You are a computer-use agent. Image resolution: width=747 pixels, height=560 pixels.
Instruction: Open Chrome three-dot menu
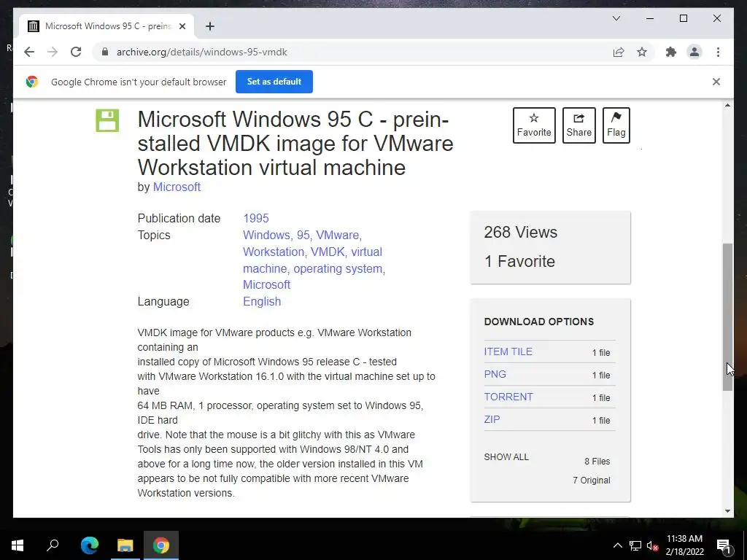click(718, 52)
